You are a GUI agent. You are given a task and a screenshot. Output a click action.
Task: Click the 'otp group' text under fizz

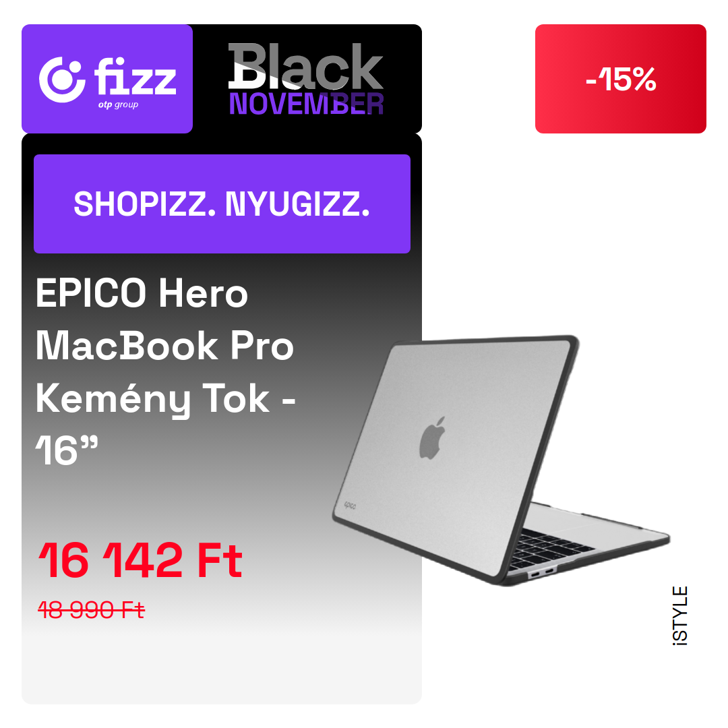pos(118,104)
